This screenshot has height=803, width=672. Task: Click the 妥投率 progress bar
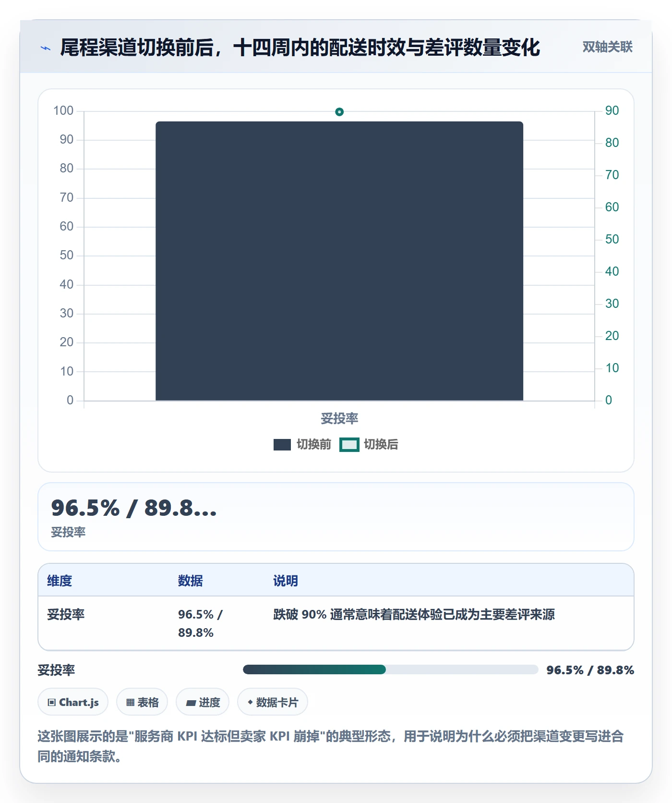click(390, 669)
